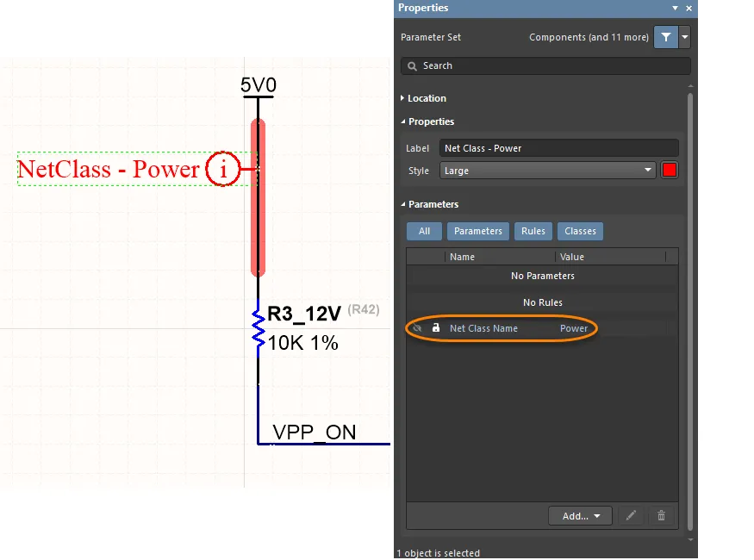Expand the Location section
The width and height of the screenshot is (754, 560).
coord(402,98)
